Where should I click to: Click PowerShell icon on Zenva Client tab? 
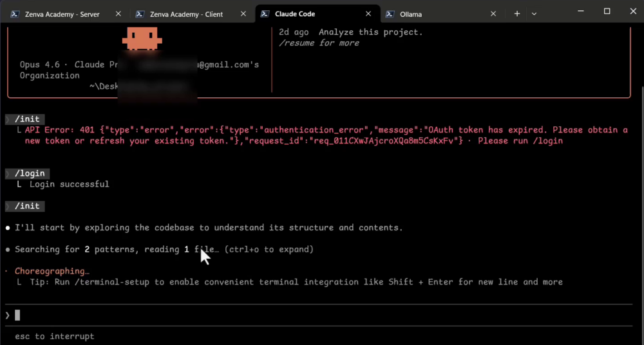140,14
